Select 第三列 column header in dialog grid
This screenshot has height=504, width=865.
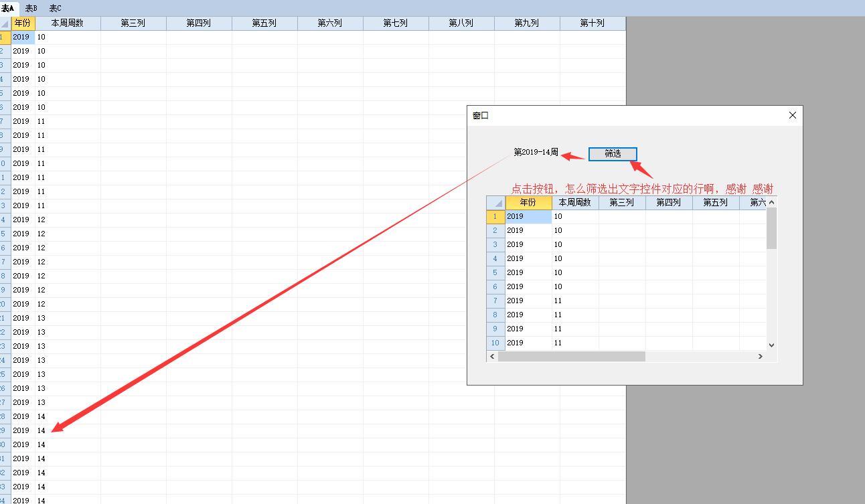[x=622, y=203]
